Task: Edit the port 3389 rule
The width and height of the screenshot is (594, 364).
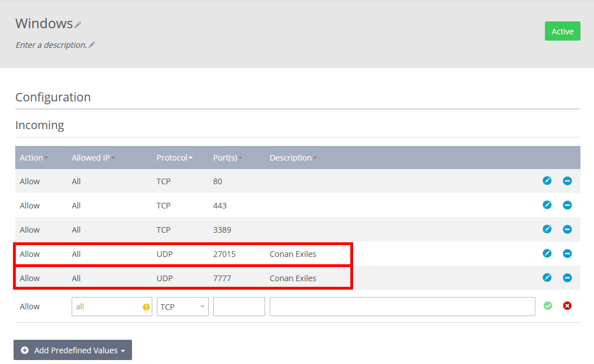Action: click(x=547, y=229)
